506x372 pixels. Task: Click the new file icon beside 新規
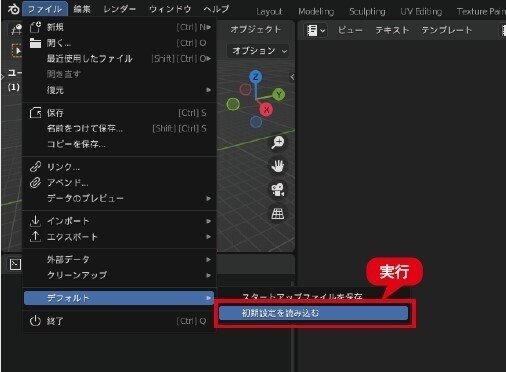pyautogui.click(x=35, y=27)
